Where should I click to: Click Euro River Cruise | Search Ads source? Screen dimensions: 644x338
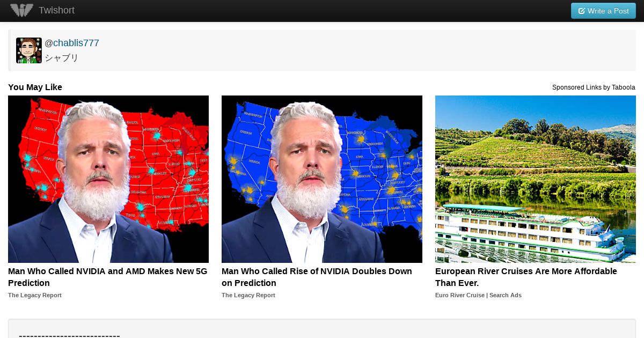(478, 295)
